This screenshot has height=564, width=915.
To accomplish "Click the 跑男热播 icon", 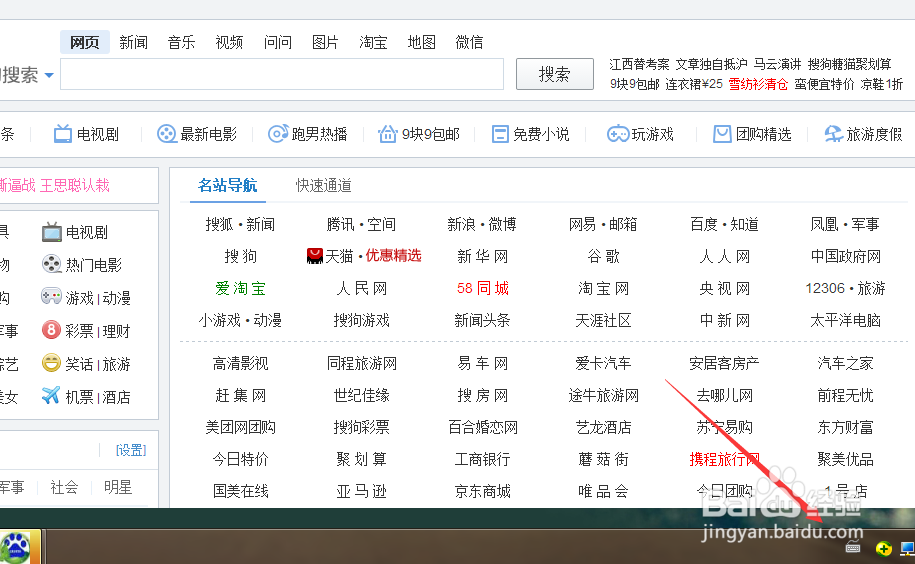I will click(278, 134).
